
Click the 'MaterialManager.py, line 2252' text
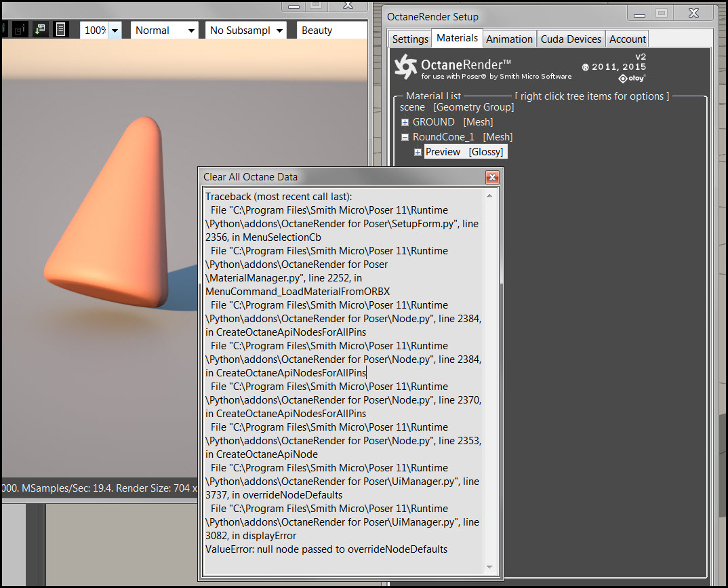[x=284, y=278]
